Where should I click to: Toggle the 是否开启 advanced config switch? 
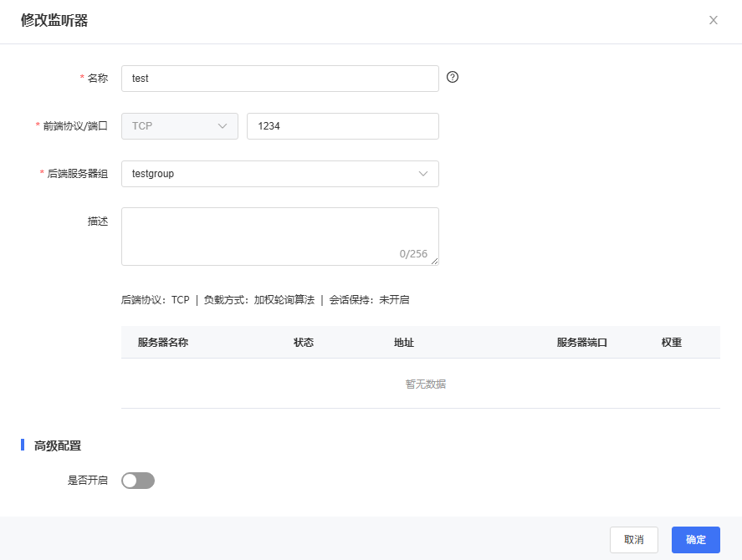[138, 481]
